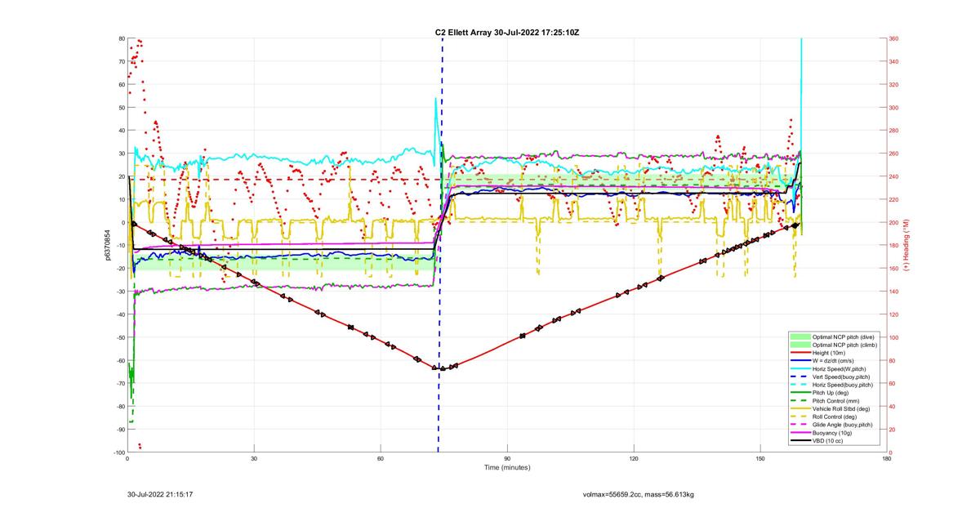Viewport: 980px width, 508px height.
Task: Select legend entry "Roll Control (deg)"
Action: 835,417
